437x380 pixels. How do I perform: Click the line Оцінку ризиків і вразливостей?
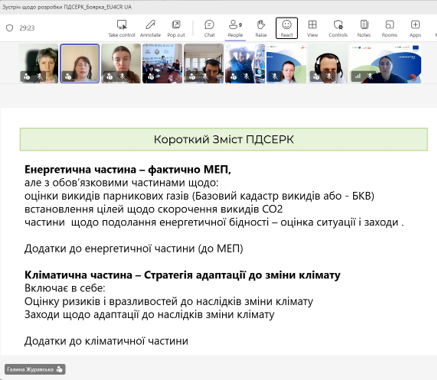click(x=169, y=301)
